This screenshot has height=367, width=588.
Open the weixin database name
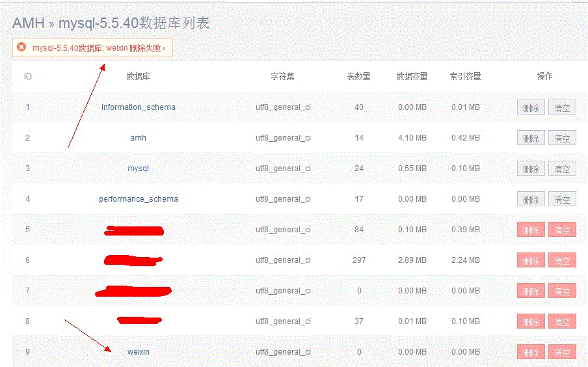pyautogui.click(x=138, y=352)
